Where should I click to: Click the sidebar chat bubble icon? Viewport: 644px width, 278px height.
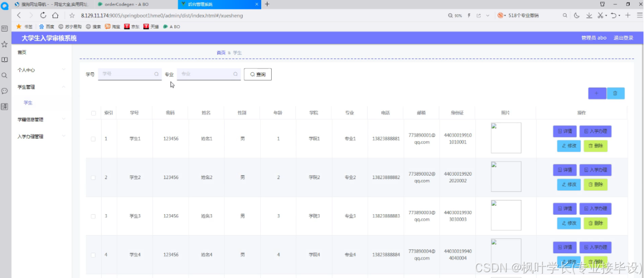[x=5, y=91]
